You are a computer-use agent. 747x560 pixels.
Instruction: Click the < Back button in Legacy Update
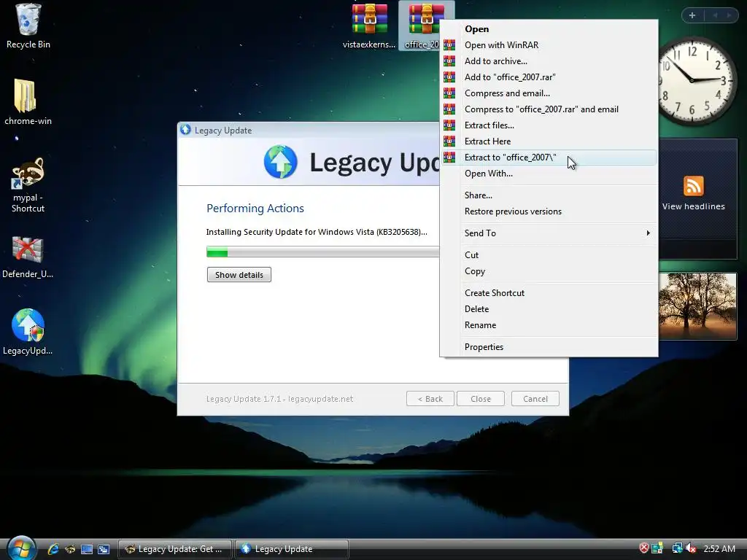[x=430, y=399]
